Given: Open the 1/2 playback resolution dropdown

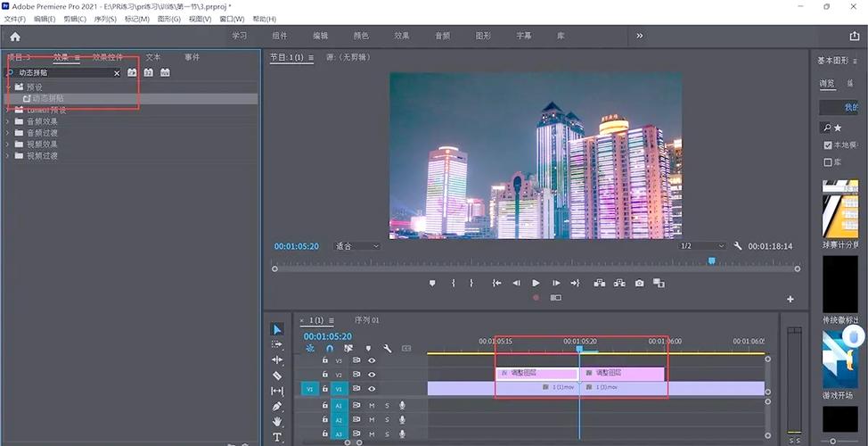Looking at the screenshot, I should tap(702, 246).
